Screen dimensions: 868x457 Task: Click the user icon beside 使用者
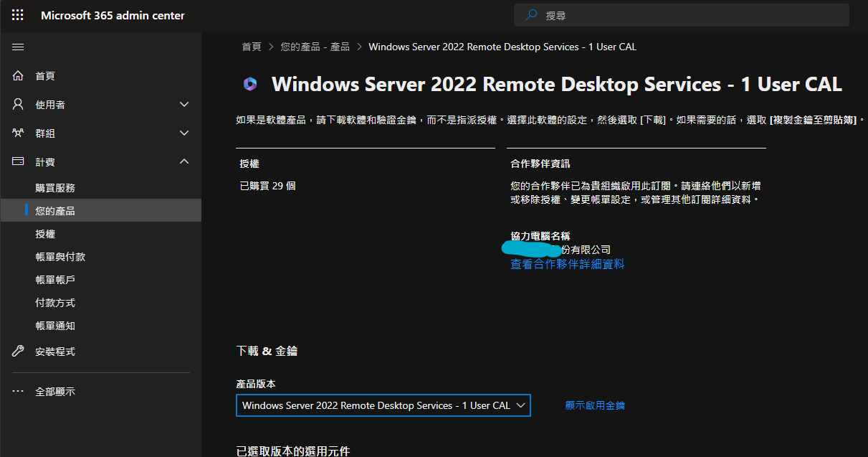[x=18, y=104]
